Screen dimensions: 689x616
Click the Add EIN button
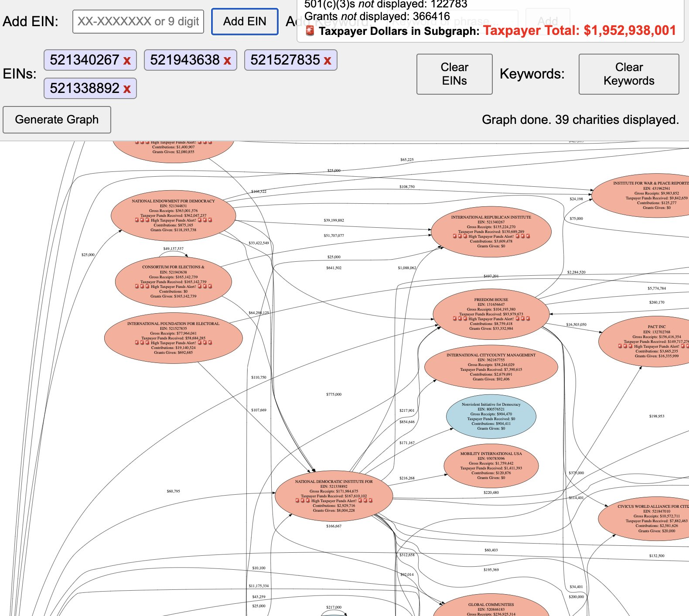[245, 21]
